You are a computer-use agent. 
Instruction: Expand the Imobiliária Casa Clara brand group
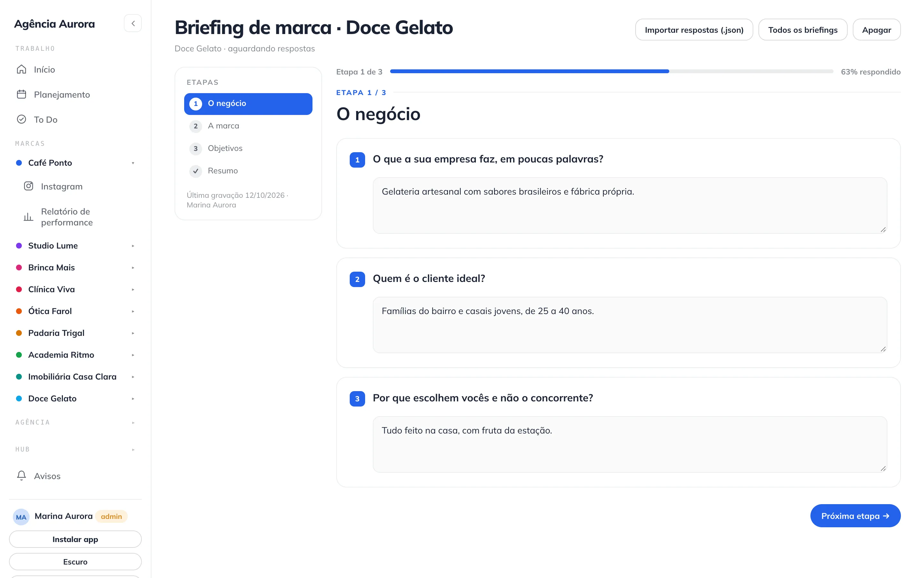click(x=133, y=377)
